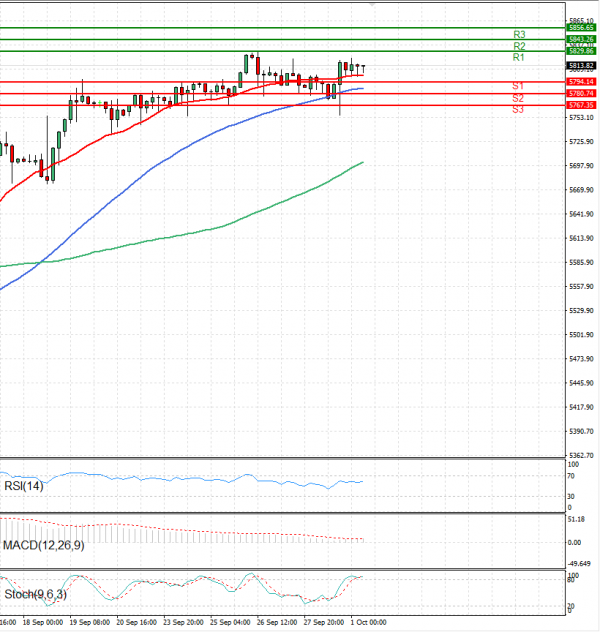The image size is (600, 632).
Task: Click the RSI scale value 70
Action: [x=571, y=476]
